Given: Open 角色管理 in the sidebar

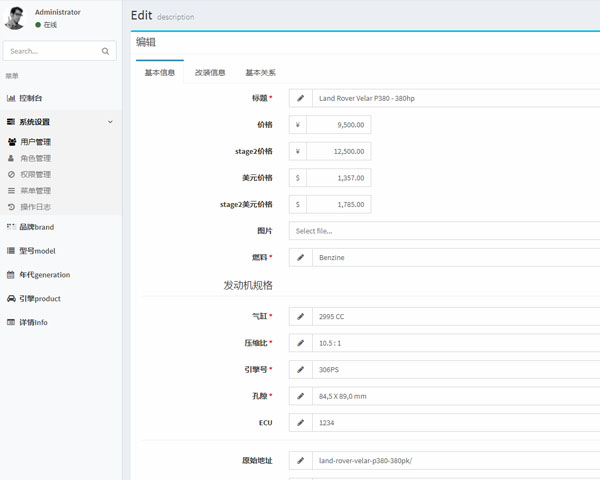Looking at the screenshot, I should tap(35, 158).
